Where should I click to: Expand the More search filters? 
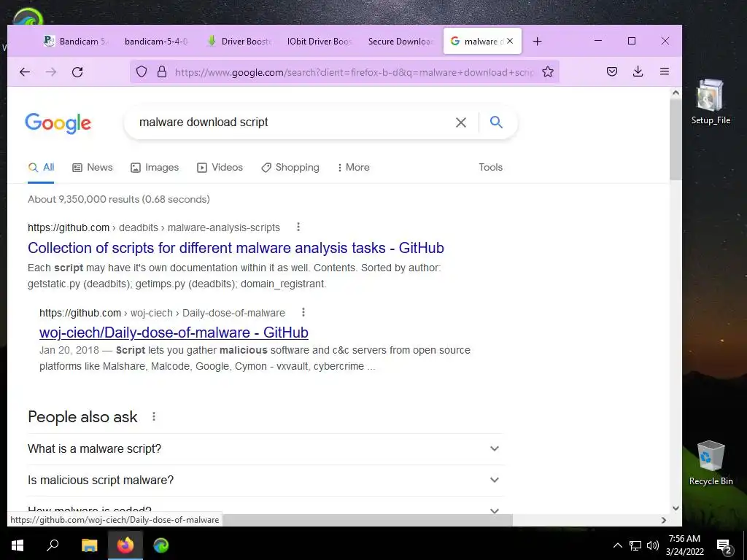tap(353, 167)
